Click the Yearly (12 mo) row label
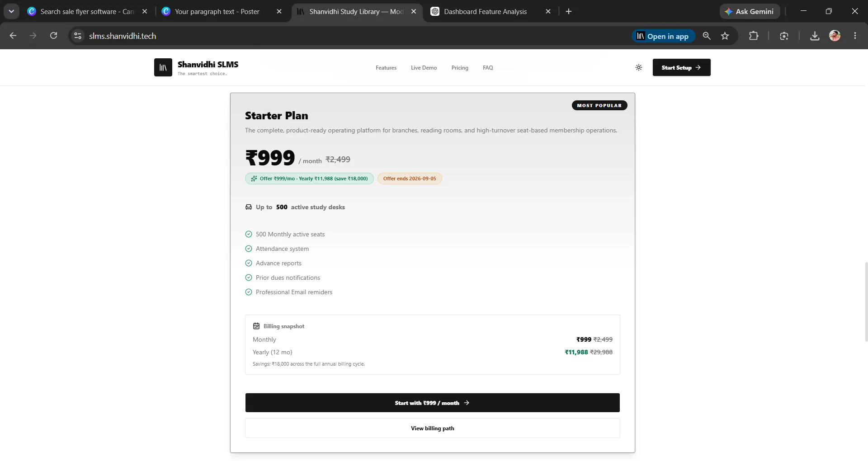 pyautogui.click(x=273, y=352)
